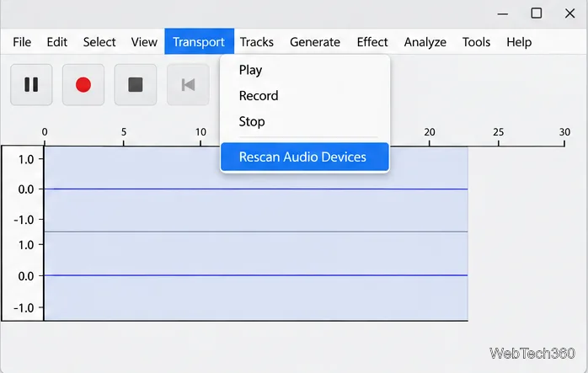
Task: Click the 0 mark on the timeline ruler
Action: [x=45, y=132]
